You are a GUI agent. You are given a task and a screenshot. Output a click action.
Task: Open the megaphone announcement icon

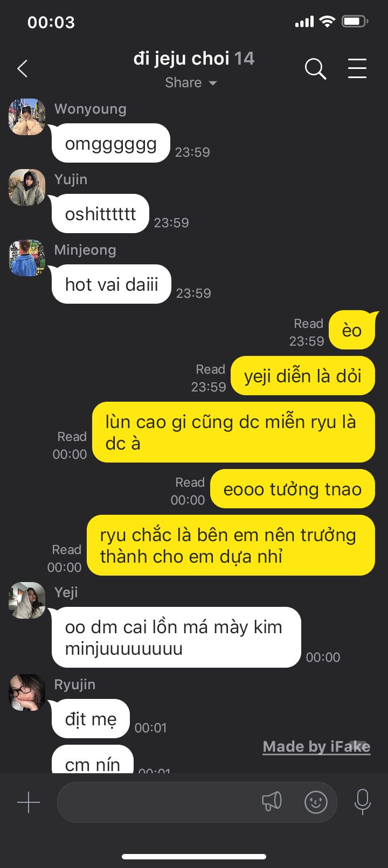tap(272, 802)
